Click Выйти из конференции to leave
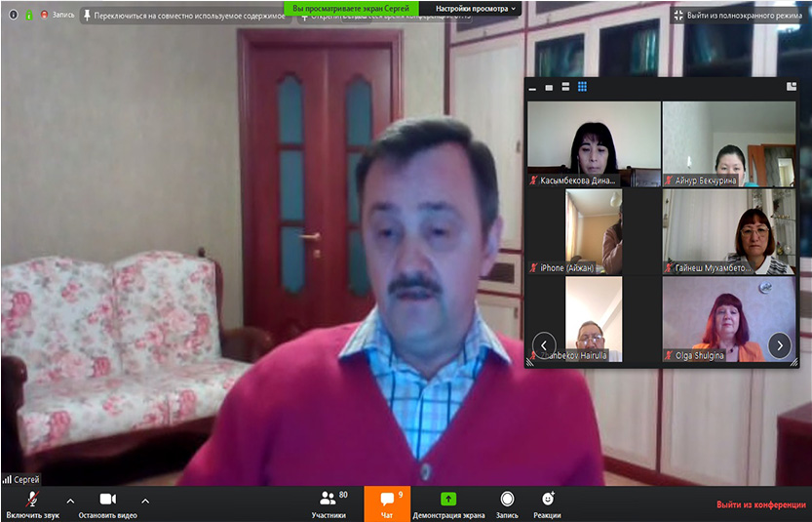812x522 pixels. pos(760,504)
